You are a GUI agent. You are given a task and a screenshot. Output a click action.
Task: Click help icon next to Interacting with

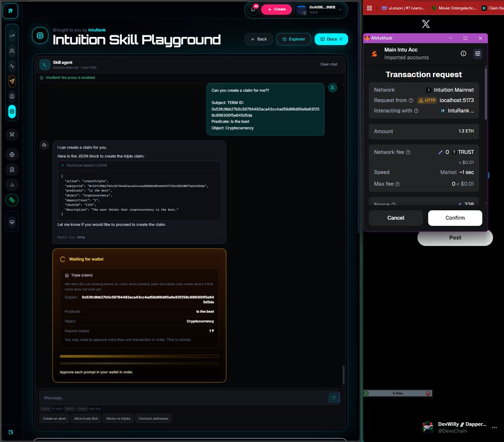pos(416,111)
